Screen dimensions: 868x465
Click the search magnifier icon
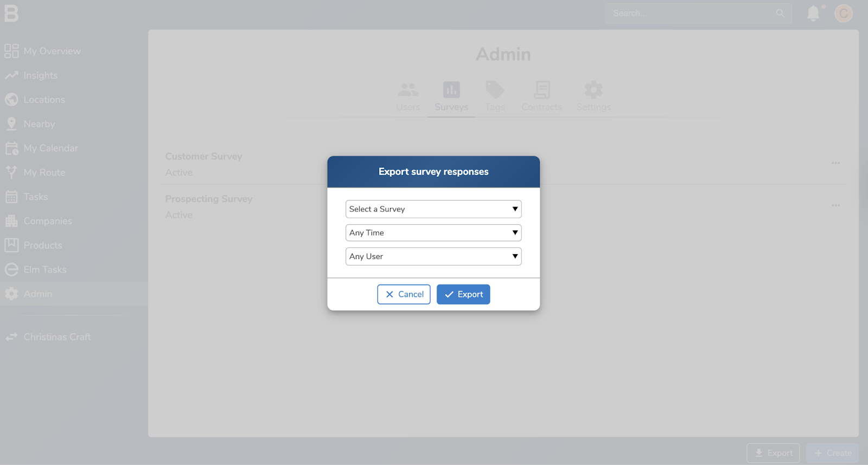[780, 14]
